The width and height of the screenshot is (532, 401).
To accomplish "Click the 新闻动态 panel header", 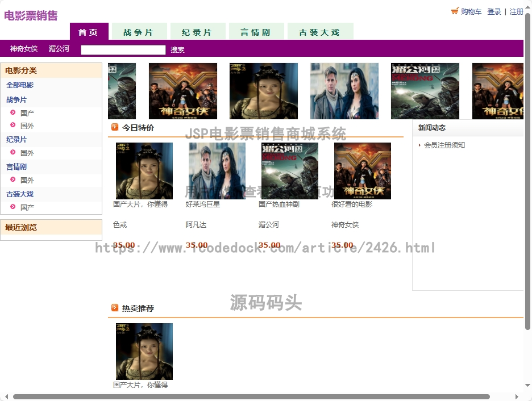I will pos(468,128).
